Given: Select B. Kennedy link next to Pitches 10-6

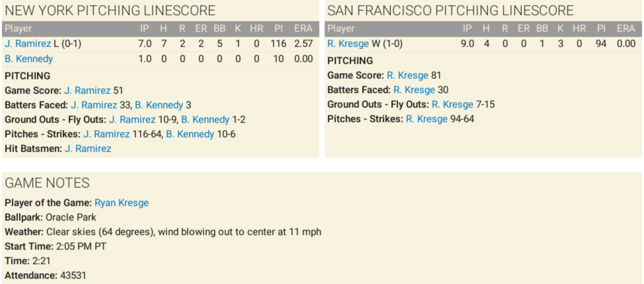Looking at the screenshot, I should pos(190,134).
